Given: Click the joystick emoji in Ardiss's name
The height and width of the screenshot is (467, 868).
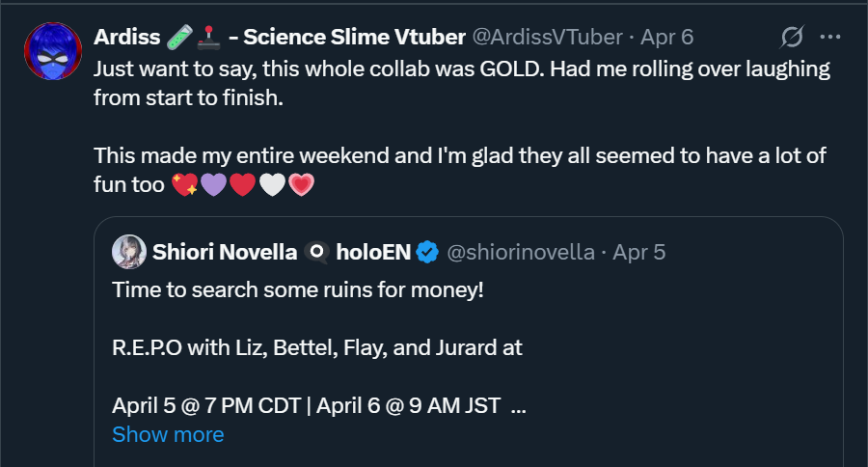Looking at the screenshot, I should point(208,38).
